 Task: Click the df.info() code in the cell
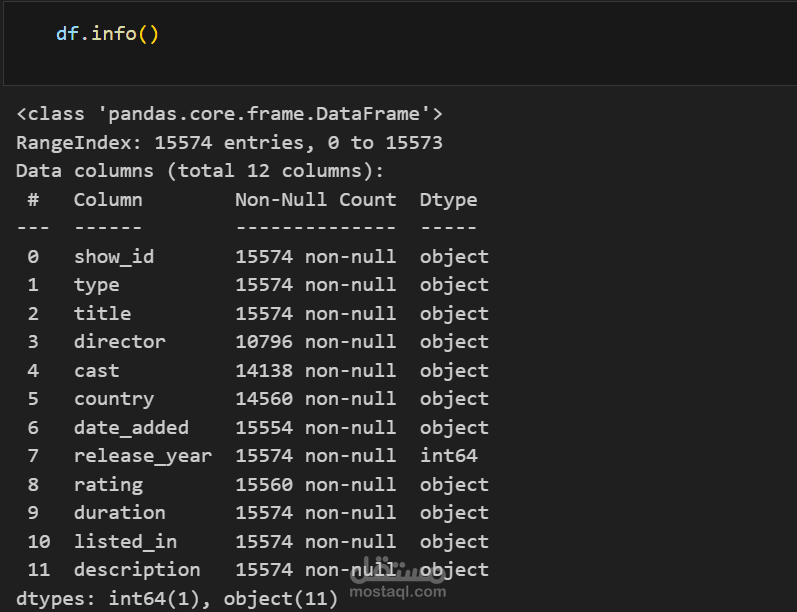(107, 34)
